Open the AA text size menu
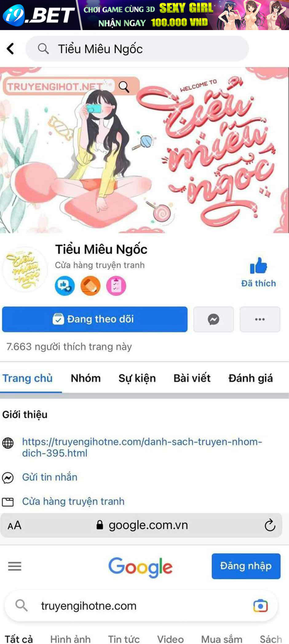Viewport: 289px width, 644px height. (14, 525)
